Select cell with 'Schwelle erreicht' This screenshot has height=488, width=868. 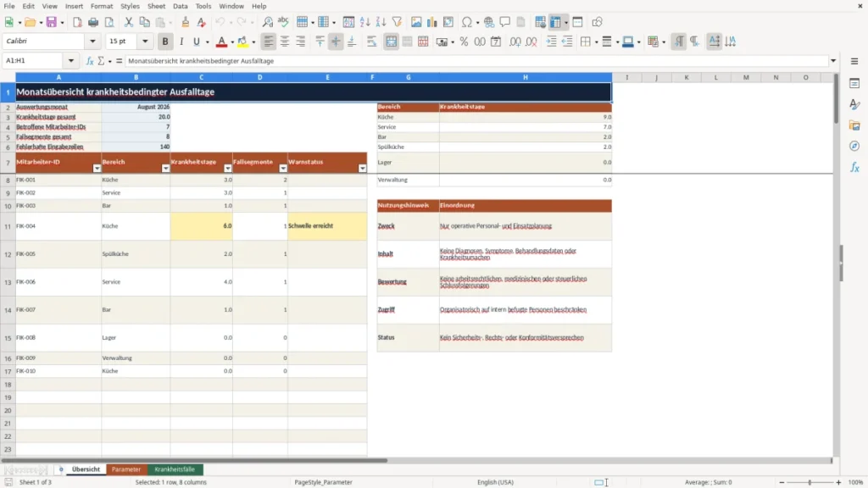coord(327,226)
